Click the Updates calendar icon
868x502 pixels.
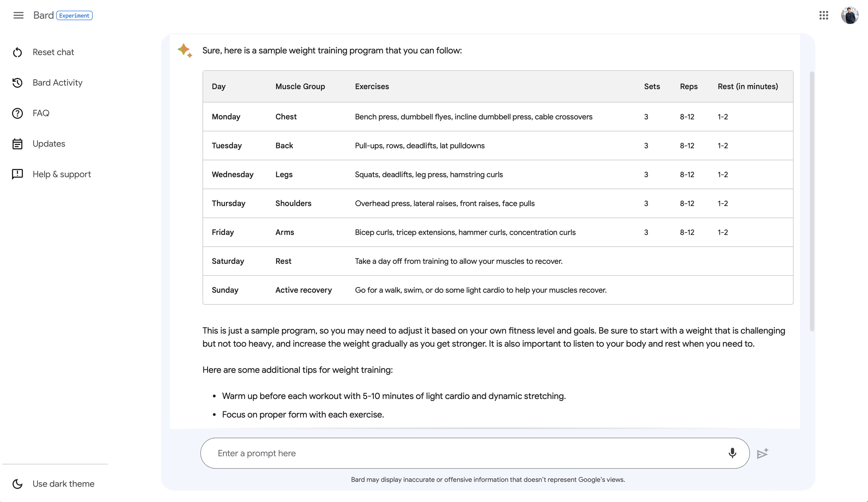[x=17, y=144]
